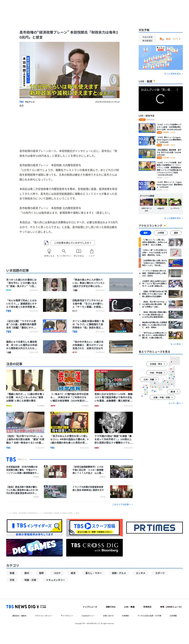
Task: Open JNNドローンDIG original video thumbnail
Action: 146,202
